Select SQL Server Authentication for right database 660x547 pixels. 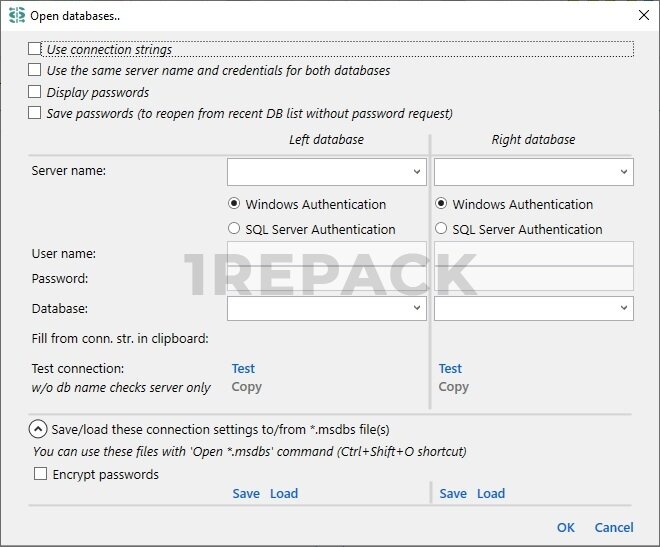(442, 229)
